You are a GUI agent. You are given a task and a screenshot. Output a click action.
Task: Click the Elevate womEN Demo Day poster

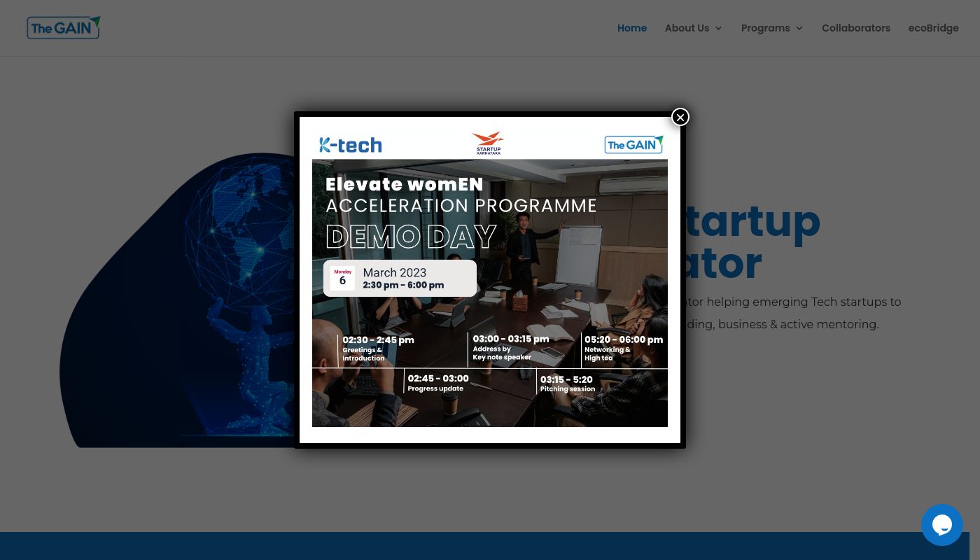click(x=490, y=280)
